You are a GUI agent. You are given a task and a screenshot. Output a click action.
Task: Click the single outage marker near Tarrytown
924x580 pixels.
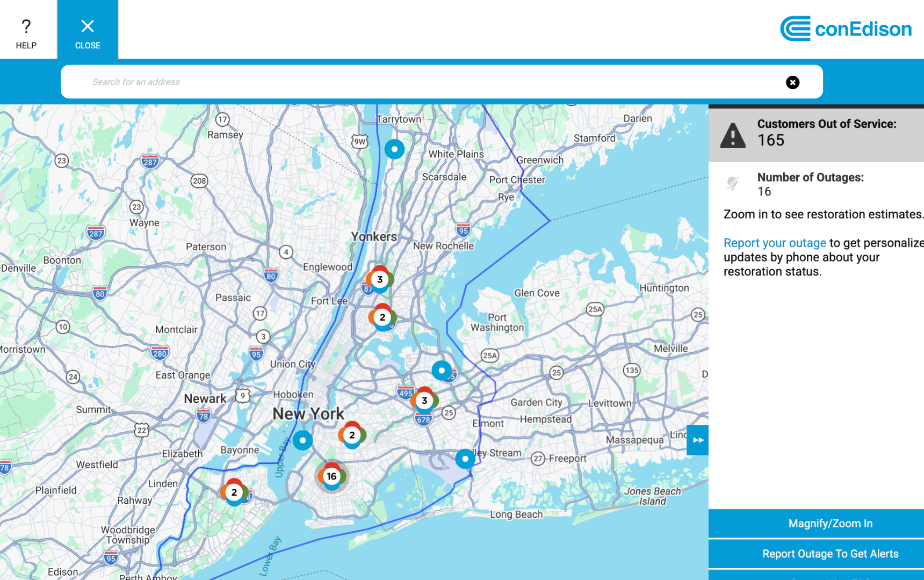(x=394, y=149)
